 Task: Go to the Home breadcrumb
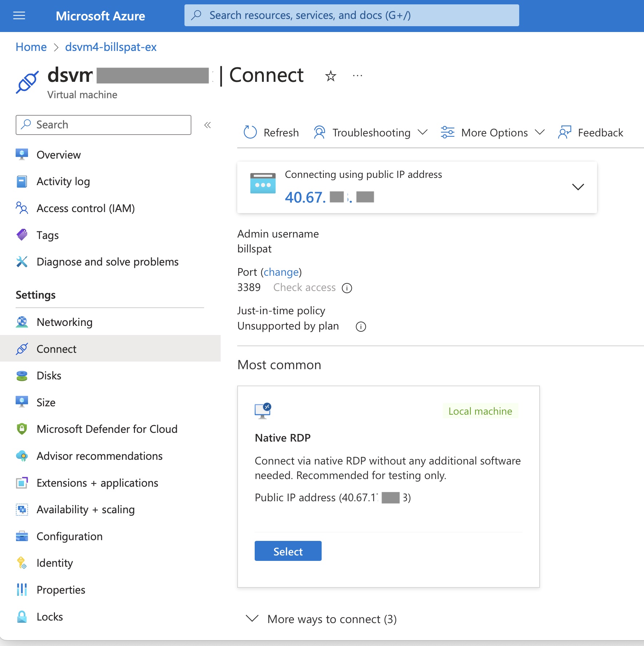pyautogui.click(x=31, y=47)
